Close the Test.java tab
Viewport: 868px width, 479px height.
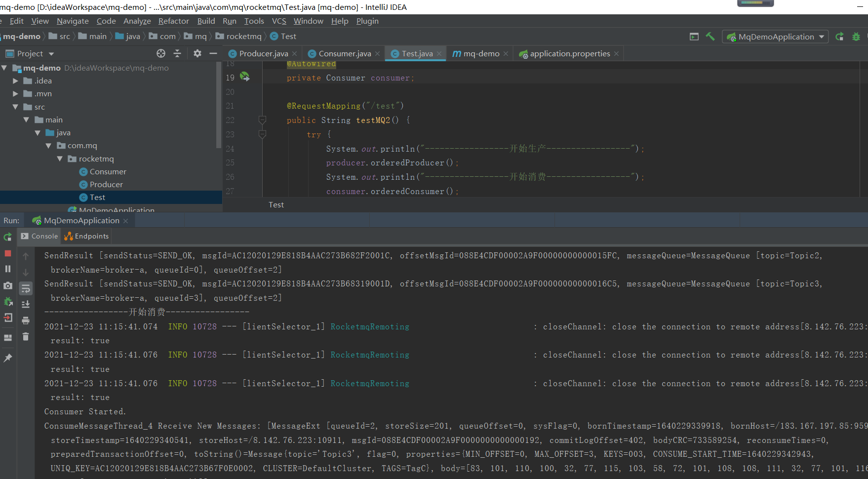tap(439, 54)
